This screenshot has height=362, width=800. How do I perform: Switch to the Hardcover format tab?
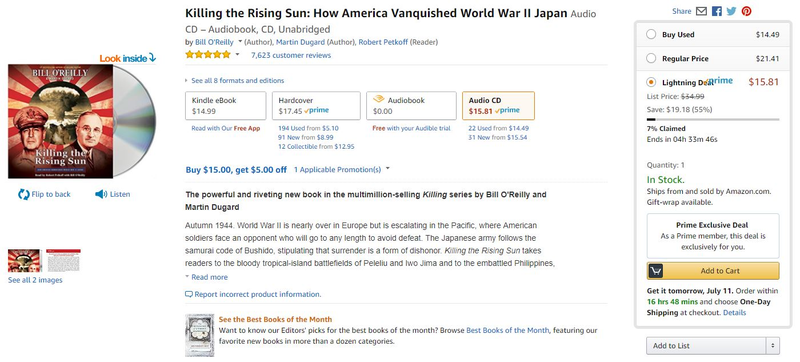click(x=316, y=106)
